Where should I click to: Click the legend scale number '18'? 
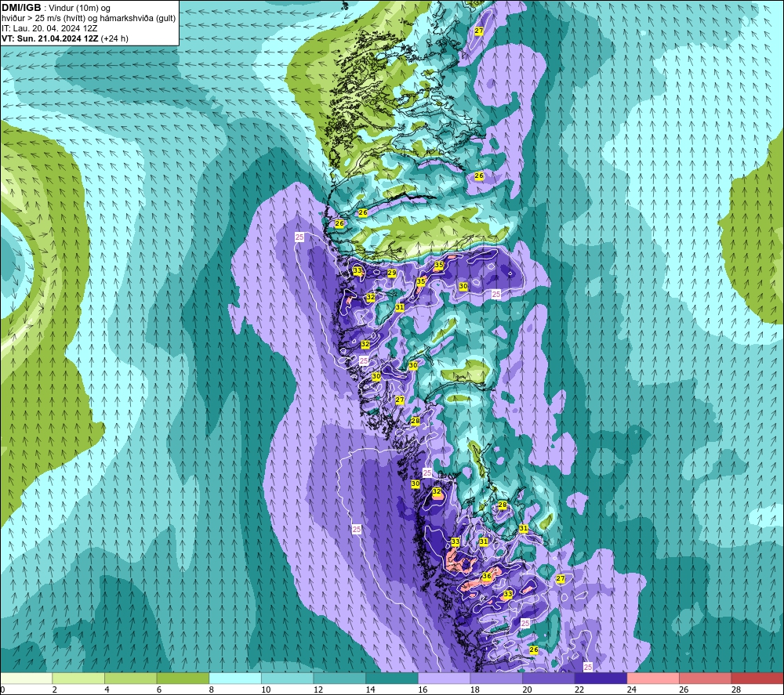(474, 690)
